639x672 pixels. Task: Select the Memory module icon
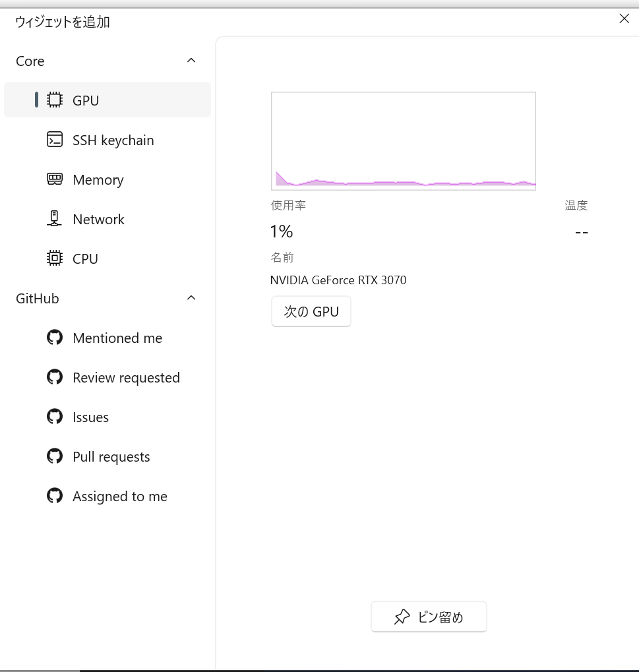(55, 179)
